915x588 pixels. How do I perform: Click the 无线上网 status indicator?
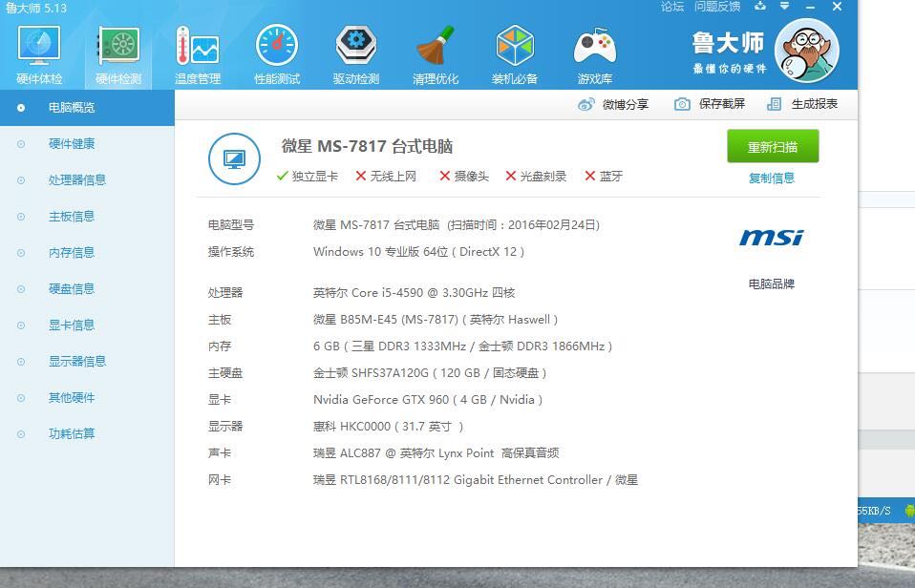[386, 177]
